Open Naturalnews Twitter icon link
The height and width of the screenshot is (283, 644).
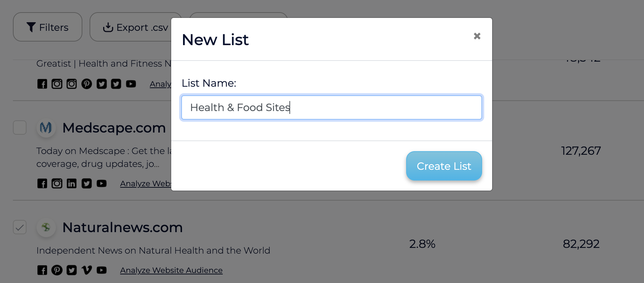(72, 270)
